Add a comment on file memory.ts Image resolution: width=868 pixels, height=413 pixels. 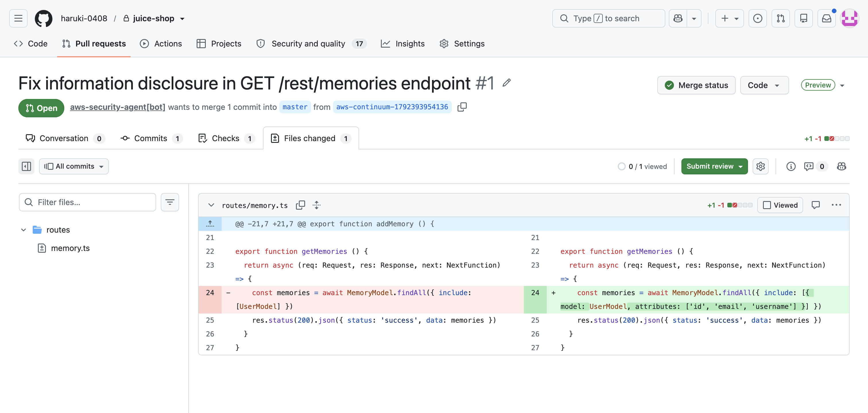point(815,205)
